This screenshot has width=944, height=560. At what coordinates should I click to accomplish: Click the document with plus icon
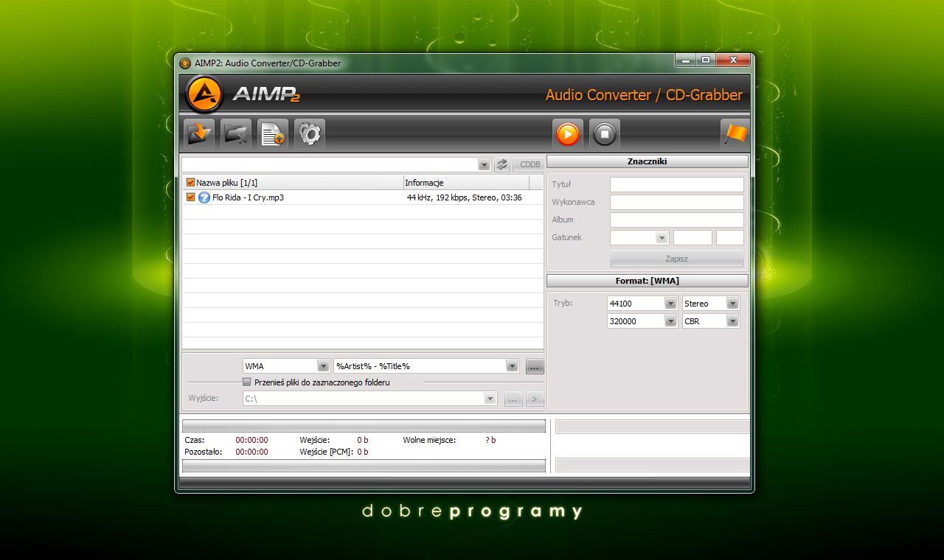point(273,134)
